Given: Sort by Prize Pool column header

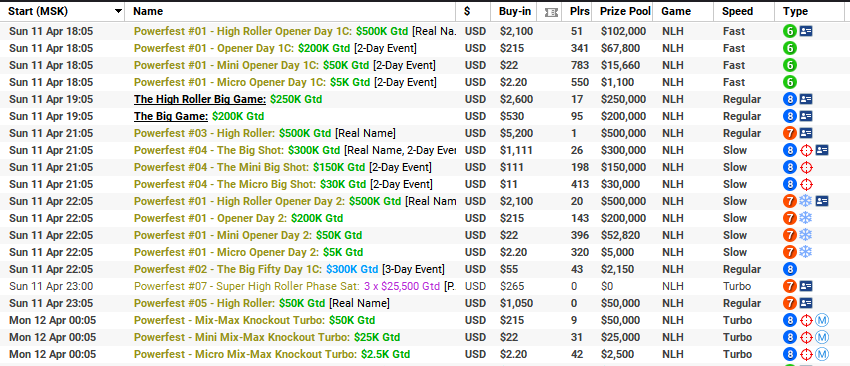Looking at the screenshot, I should pyautogui.click(x=626, y=11).
